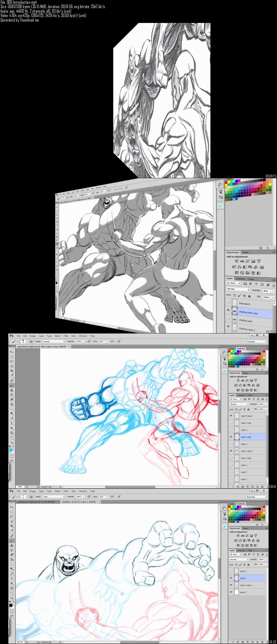This screenshot has height=644, width=277.
Task: Open the Paths tab in the 00:00:48 frame
Action: coord(252,279)
